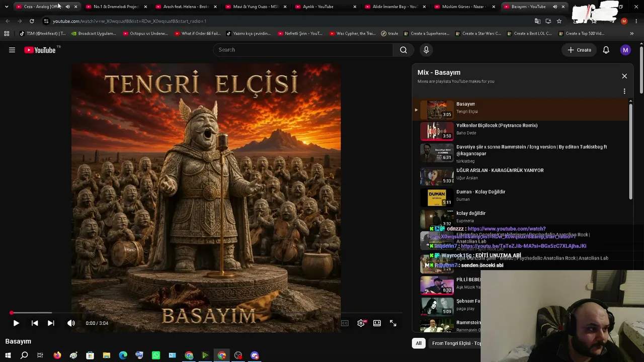Open the Octopus vs Underw... bookmark
The image size is (644, 362).
point(145,34)
